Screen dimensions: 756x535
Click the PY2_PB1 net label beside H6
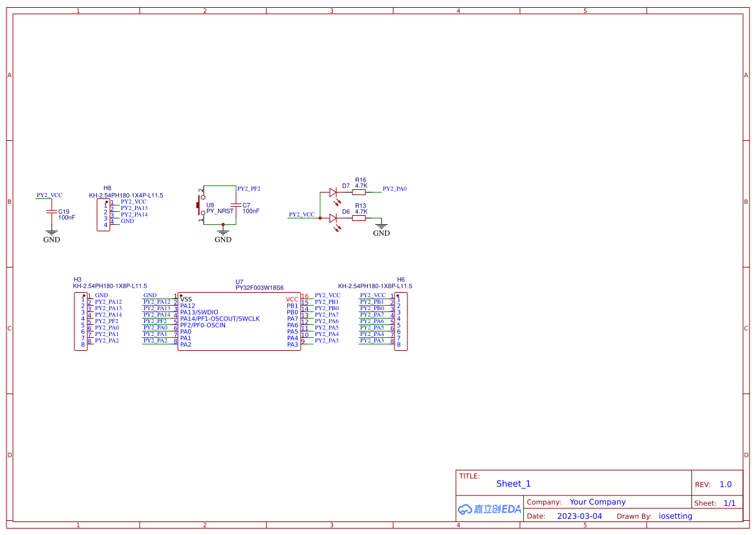pyautogui.click(x=373, y=302)
